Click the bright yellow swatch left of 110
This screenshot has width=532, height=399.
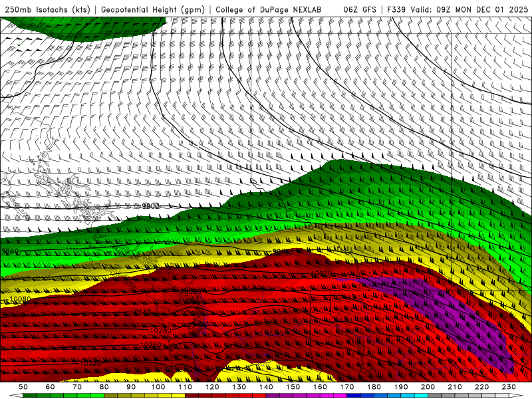point(178,396)
